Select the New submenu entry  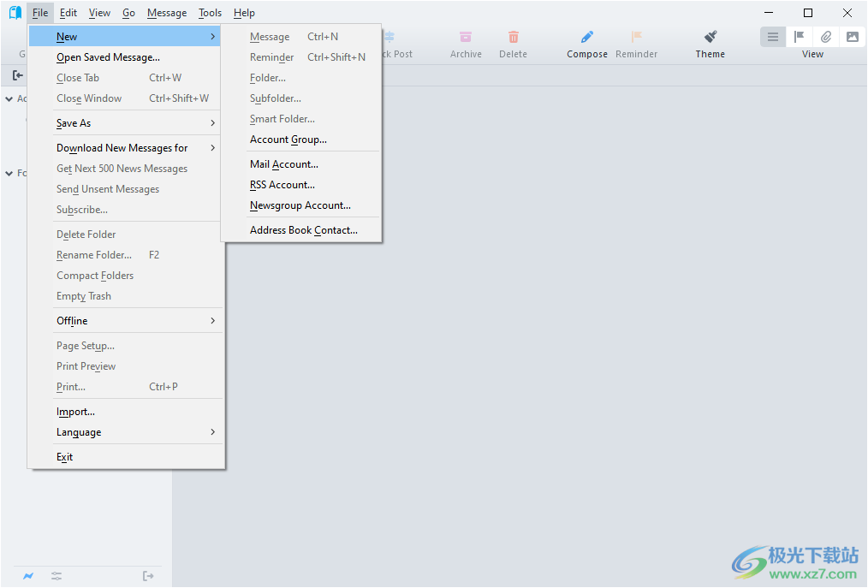(x=125, y=37)
